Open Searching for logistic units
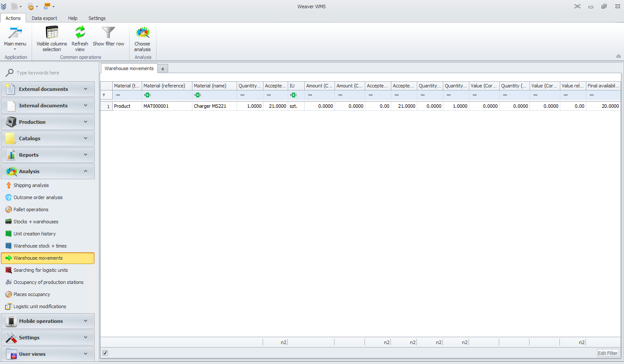This screenshot has height=364, width=624. [40, 270]
